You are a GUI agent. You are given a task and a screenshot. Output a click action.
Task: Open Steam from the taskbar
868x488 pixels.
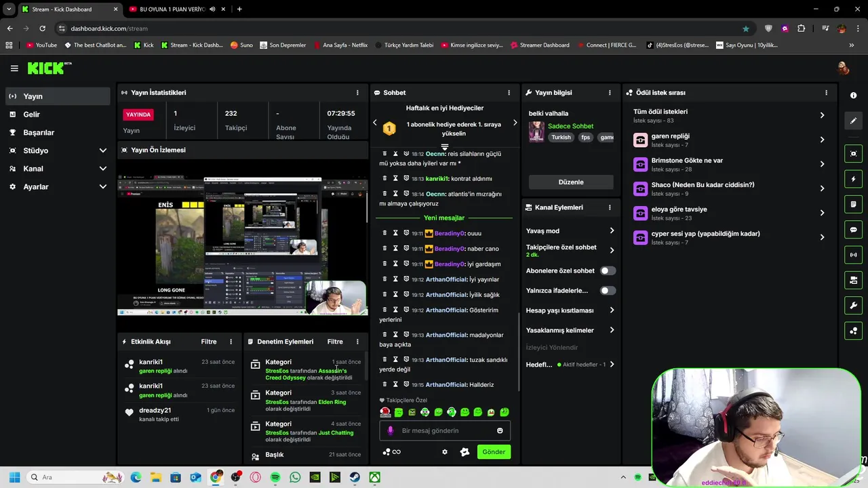coord(355,477)
